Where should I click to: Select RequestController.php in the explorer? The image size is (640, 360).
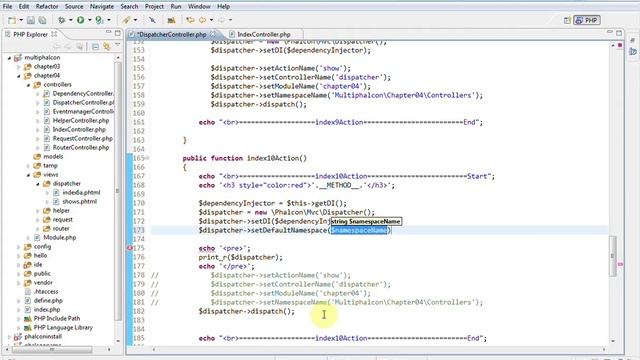(82, 138)
